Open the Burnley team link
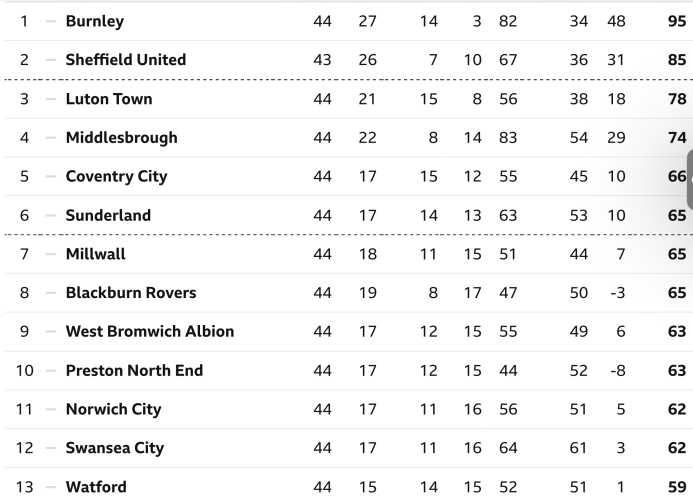Screen dimensions: 693x500 pyautogui.click(x=95, y=21)
